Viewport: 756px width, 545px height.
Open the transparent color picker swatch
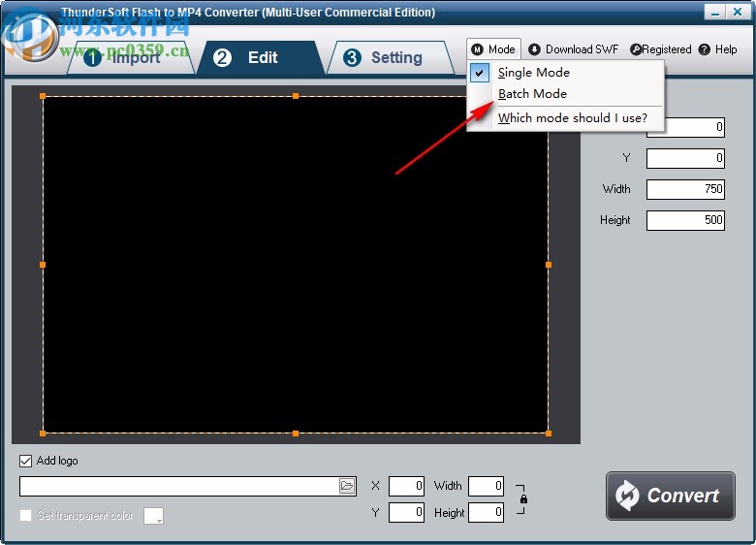point(153,516)
